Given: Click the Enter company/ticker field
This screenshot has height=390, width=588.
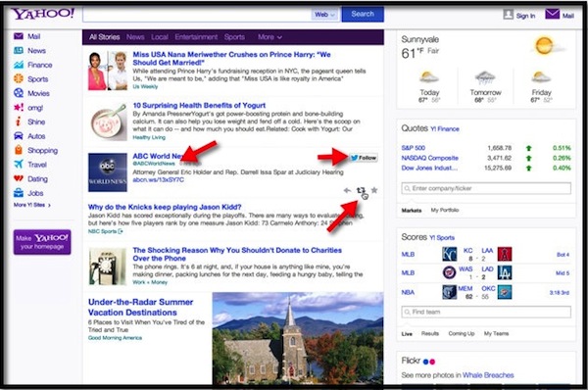Looking at the screenshot, I should (486, 188).
